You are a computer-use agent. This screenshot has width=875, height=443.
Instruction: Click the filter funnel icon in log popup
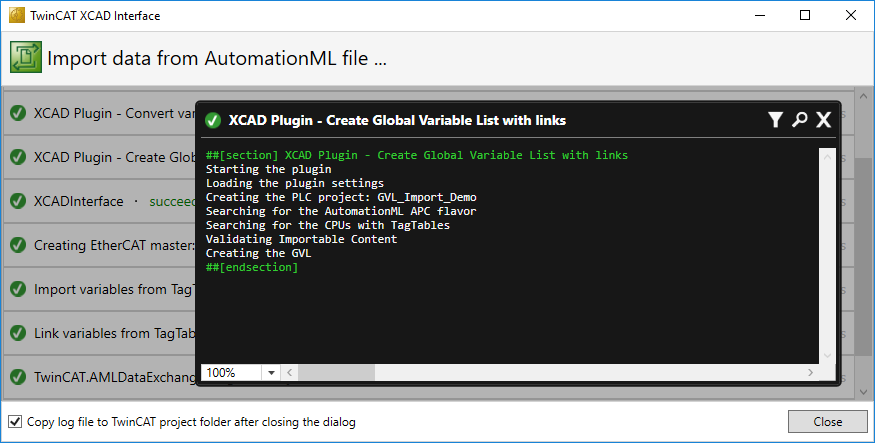coord(775,119)
